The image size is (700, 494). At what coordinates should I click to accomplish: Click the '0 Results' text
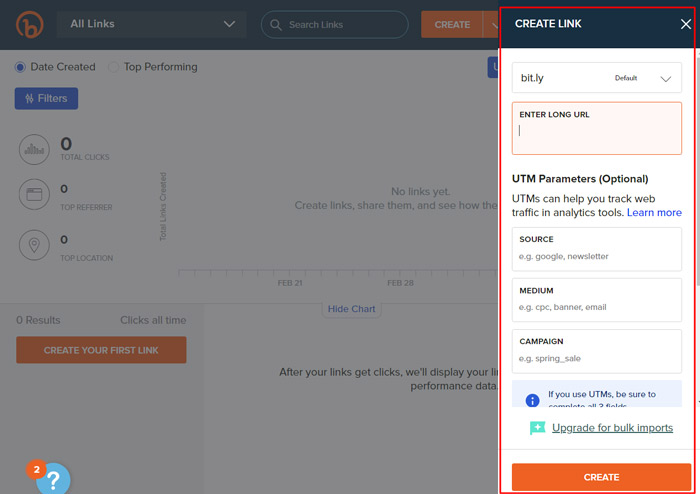38,320
